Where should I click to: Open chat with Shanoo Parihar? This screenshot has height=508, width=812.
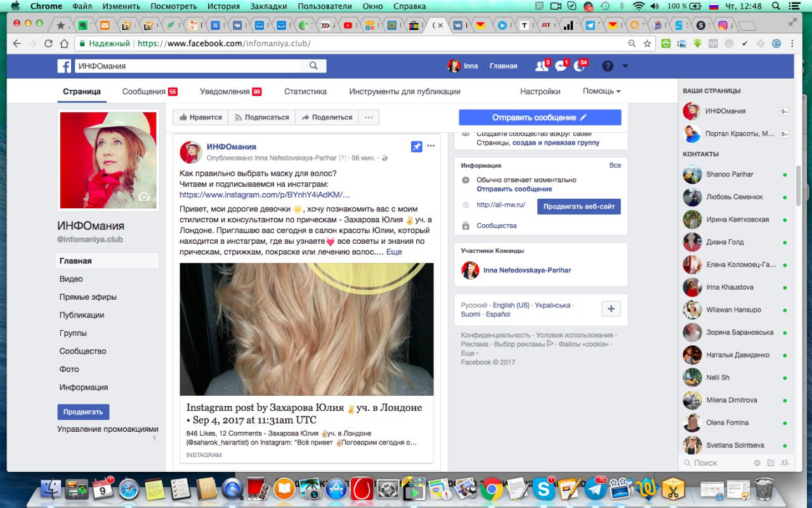tap(730, 175)
